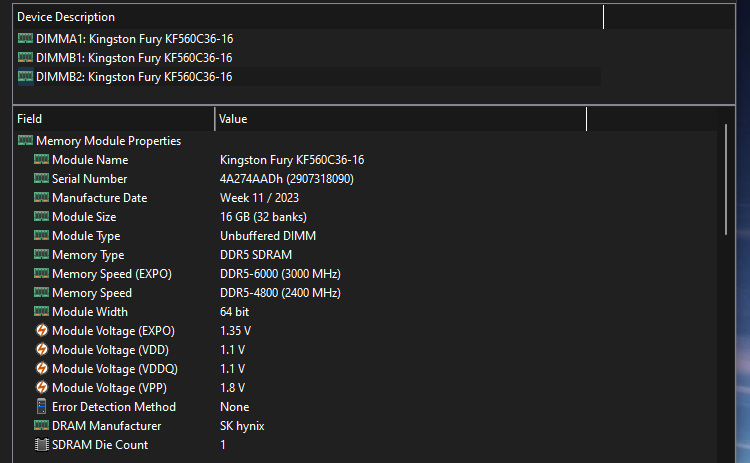750x463 pixels.
Task: Click the Serial Number chip icon
Action: (41, 179)
